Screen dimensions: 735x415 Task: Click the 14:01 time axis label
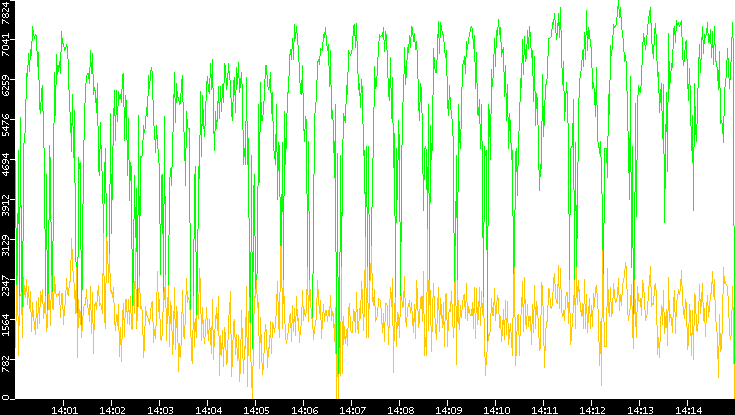(64, 410)
